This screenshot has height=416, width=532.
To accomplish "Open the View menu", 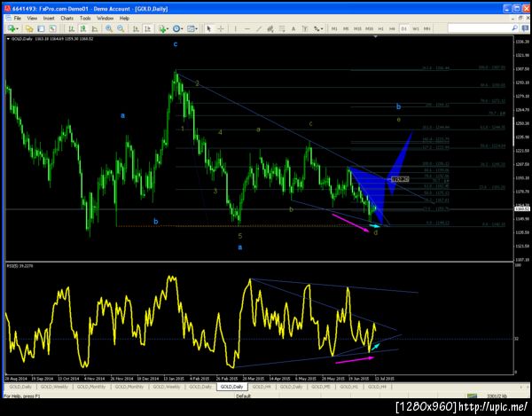I will (32, 18).
